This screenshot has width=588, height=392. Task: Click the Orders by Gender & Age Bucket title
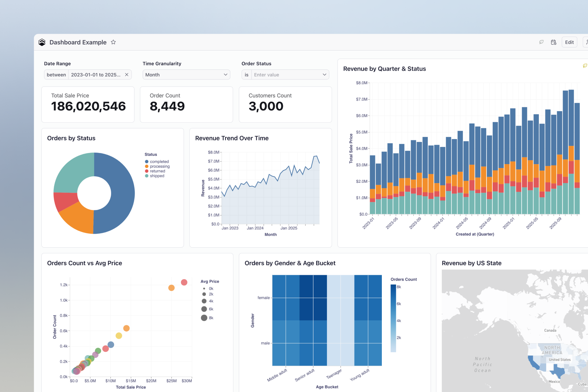point(290,263)
